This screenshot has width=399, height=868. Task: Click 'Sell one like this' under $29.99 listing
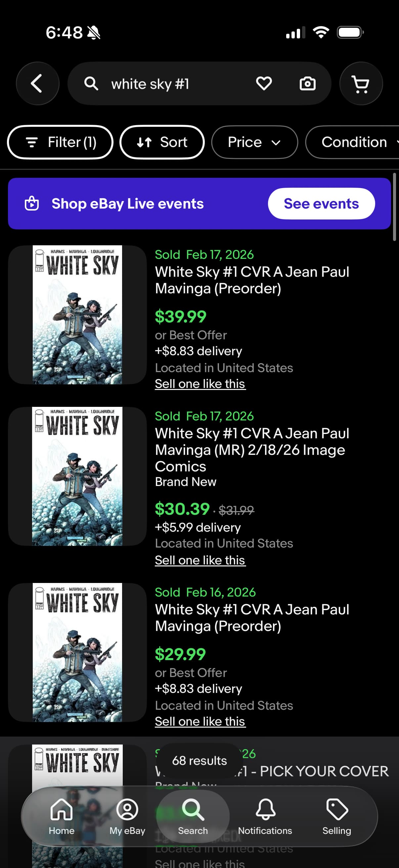click(200, 721)
